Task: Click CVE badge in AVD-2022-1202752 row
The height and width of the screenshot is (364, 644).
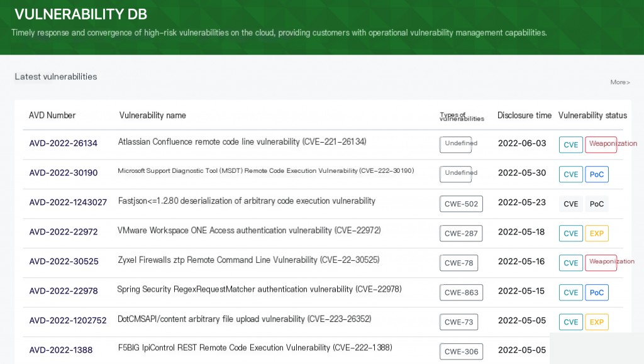Action: coord(571,322)
